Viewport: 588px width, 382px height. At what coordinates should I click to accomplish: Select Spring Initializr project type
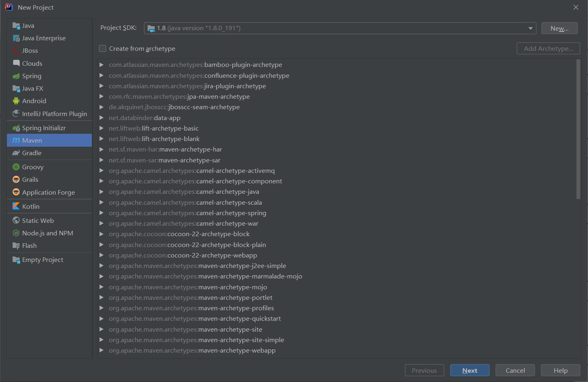(x=49, y=128)
